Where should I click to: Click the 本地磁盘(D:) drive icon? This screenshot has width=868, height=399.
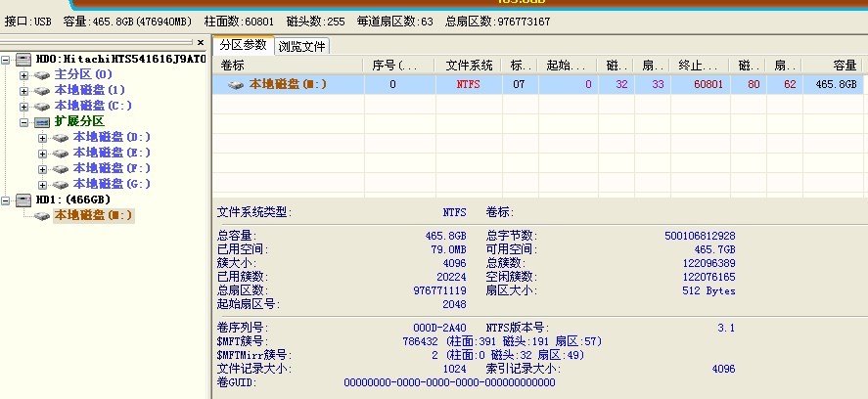click(x=61, y=138)
